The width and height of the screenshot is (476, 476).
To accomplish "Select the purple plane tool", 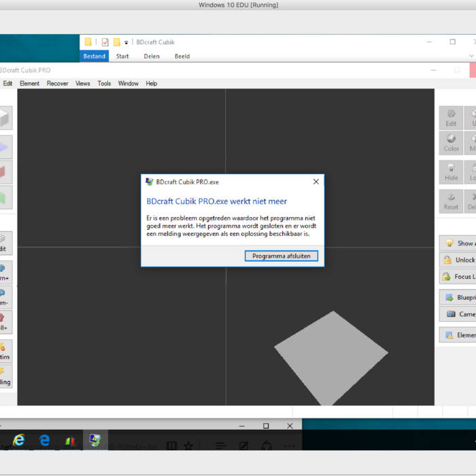I will [x=5, y=148].
